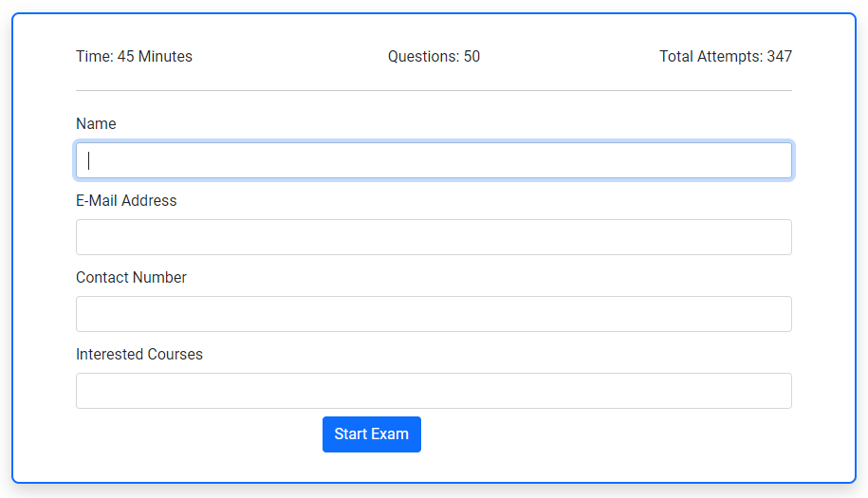Click the "Contact Number" label text

[x=131, y=278]
